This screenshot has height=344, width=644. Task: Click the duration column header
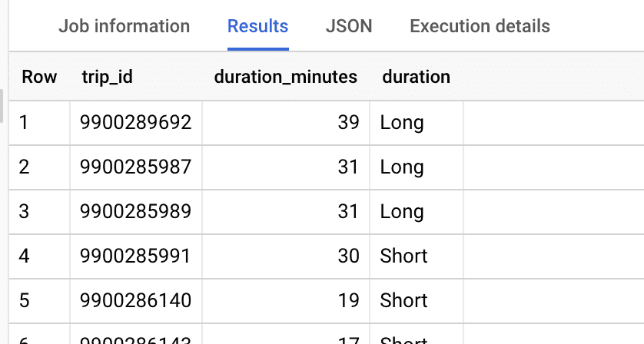(x=416, y=77)
